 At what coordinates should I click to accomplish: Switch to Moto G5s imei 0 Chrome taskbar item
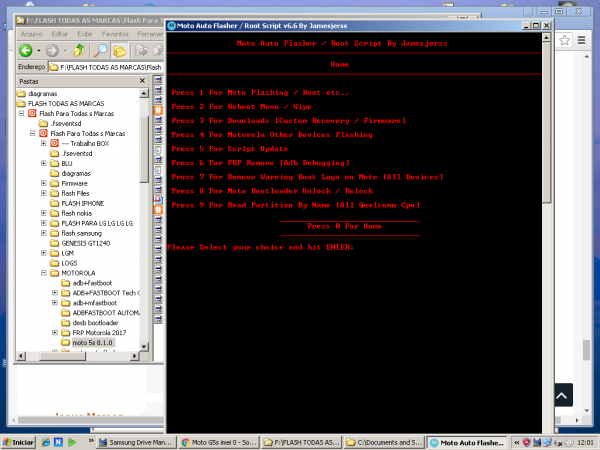pyautogui.click(x=218, y=442)
